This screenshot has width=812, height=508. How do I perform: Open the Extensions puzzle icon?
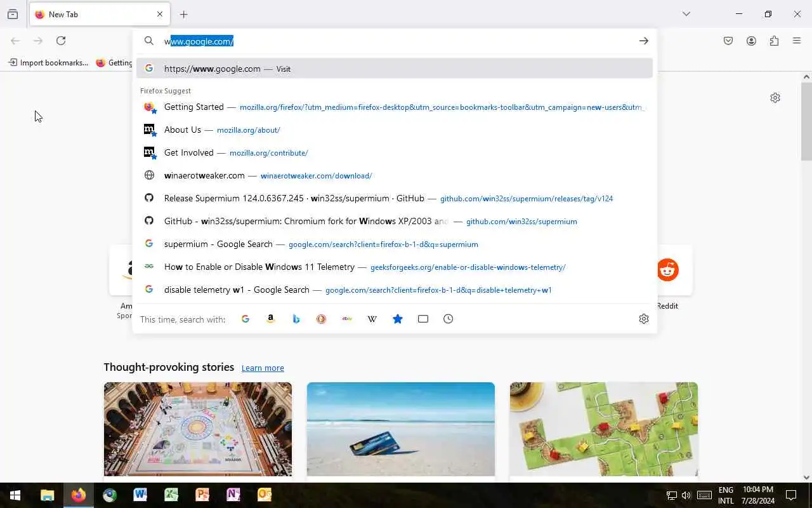tap(774, 41)
